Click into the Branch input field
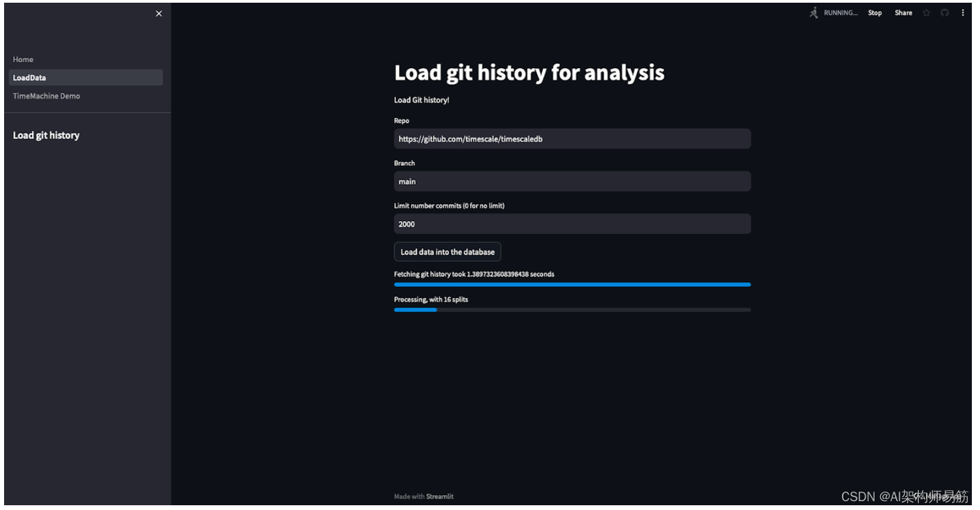The height and width of the screenshot is (510, 980). coord(572,182)
